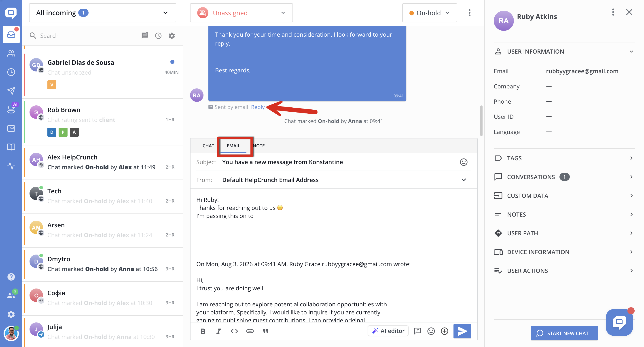644x347 pixels.
Task: Expand the Device Information section
Action: 564,252
